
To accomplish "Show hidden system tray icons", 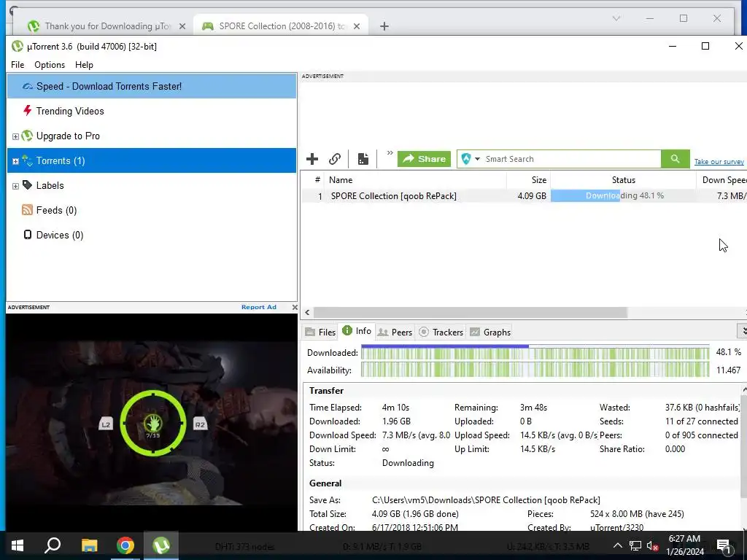I will point(617,545).
